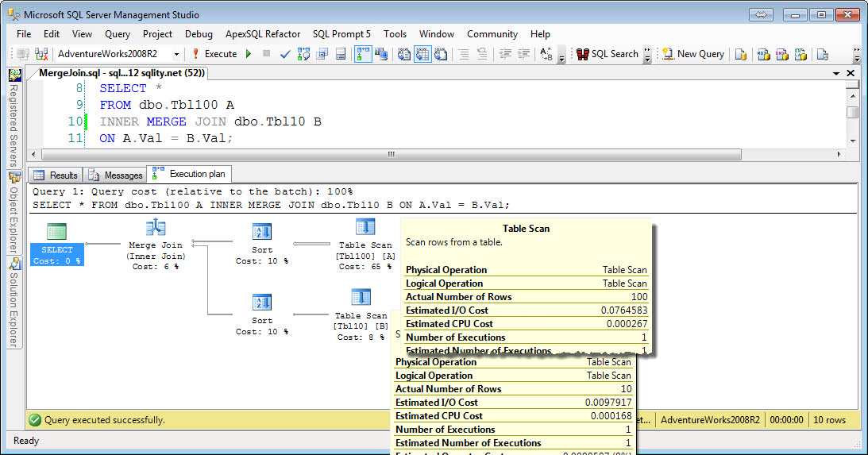Switch to the Messages tab
The width and height of the screenshot is (868, 455).
coord(116,175)
